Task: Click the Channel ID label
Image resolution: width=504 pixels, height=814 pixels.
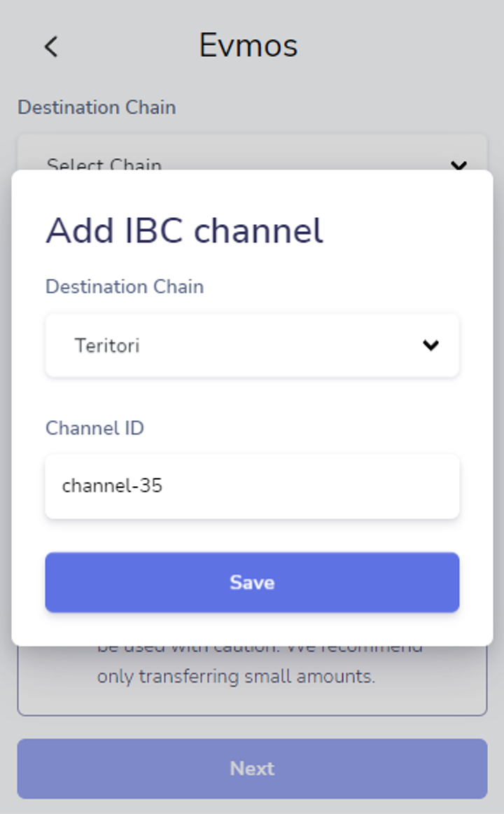Action: coord(95,428)
